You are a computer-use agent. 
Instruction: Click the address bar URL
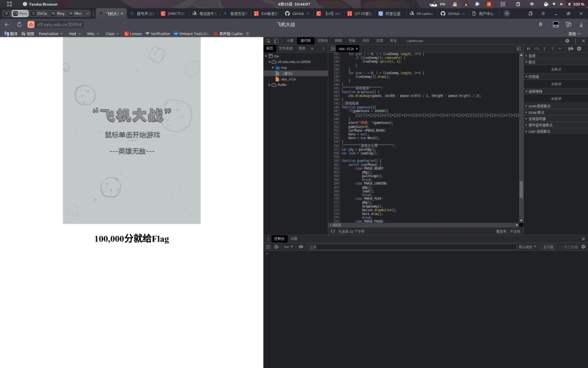coord(59,24)
